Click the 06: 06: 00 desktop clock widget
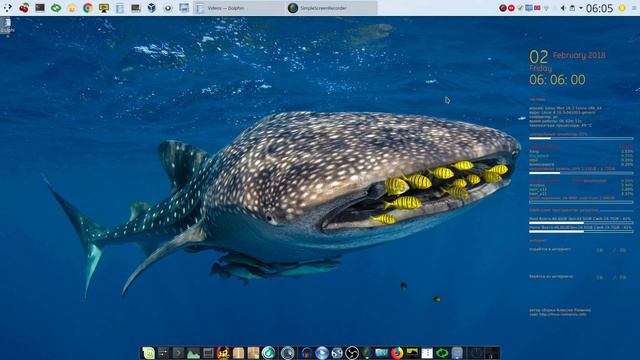Viewport: 640px width, 360px height. (557, 80)
